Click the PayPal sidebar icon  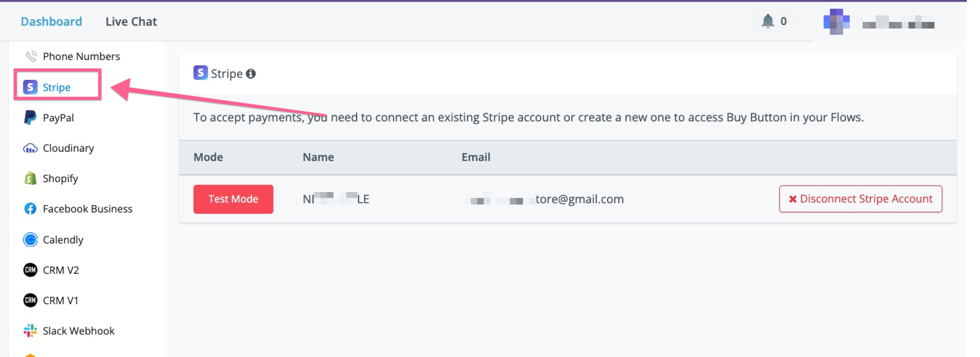pos(30,117)
